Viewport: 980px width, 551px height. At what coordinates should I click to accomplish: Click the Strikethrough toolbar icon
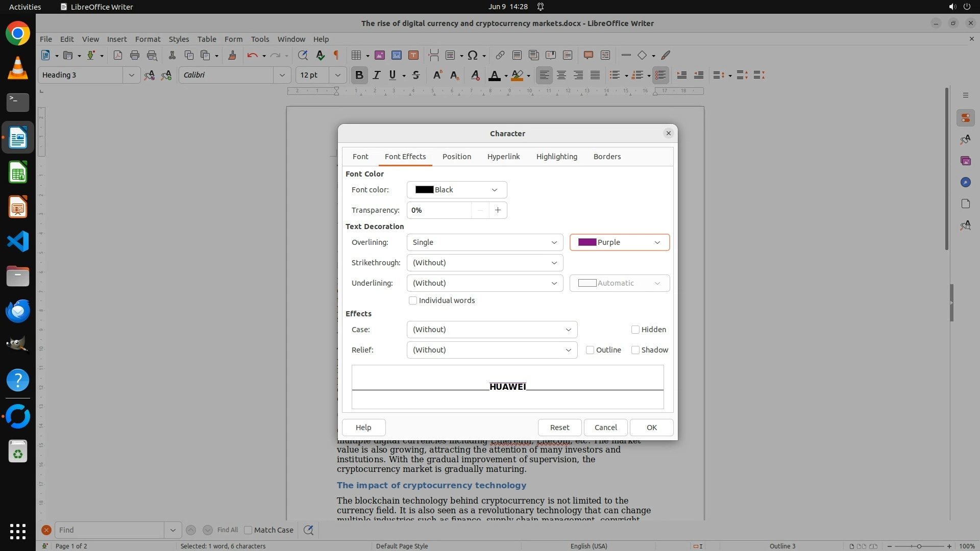tap(416, 75)
